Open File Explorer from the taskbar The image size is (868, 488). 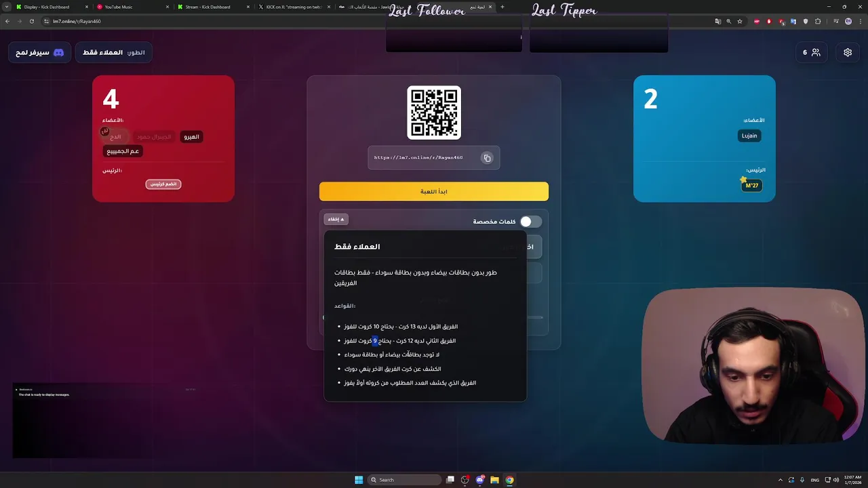495,480
